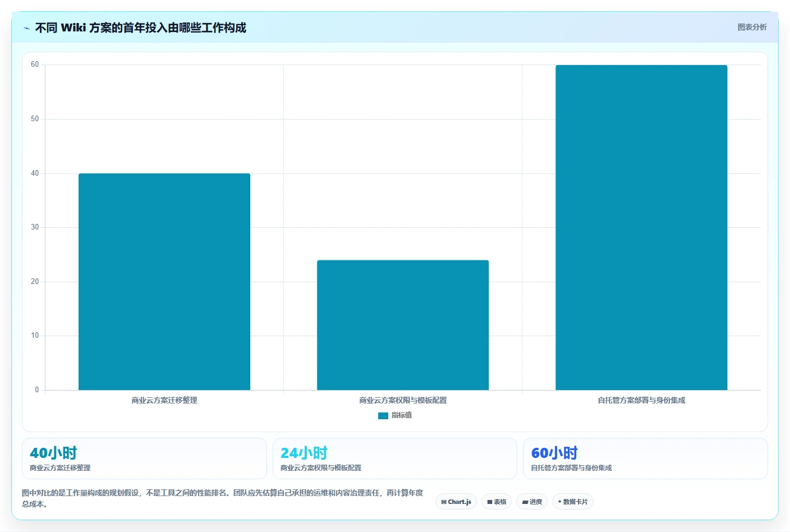Click x-axis label 商业云方案权限与模板配置
Image resolution: width=790 pixels, height=532 pixels.
click(403, 400)
